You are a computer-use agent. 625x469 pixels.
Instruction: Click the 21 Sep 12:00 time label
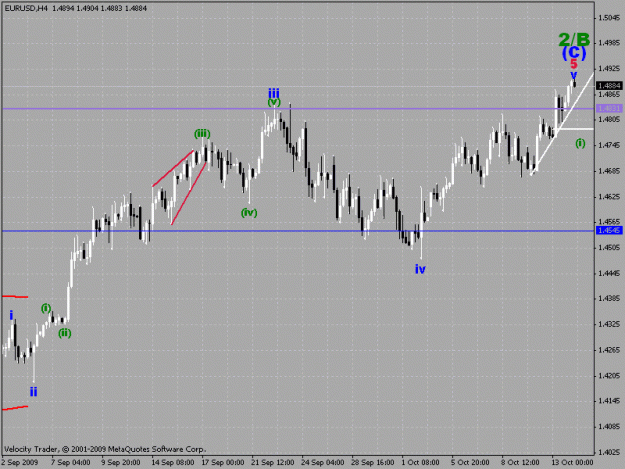point(273,462)
